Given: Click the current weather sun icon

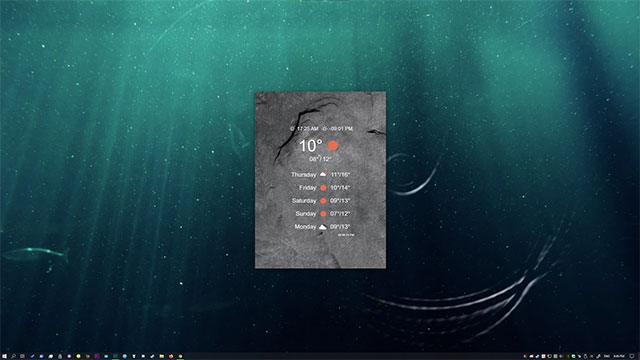Looking at the screenshot, I should click(333, 145).
